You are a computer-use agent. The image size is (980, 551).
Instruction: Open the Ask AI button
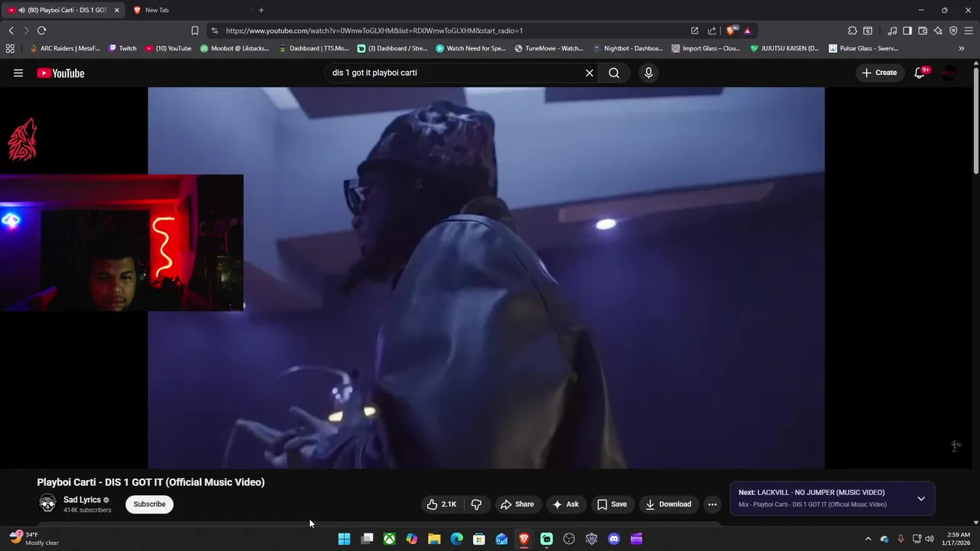click(x=566, y=504)
